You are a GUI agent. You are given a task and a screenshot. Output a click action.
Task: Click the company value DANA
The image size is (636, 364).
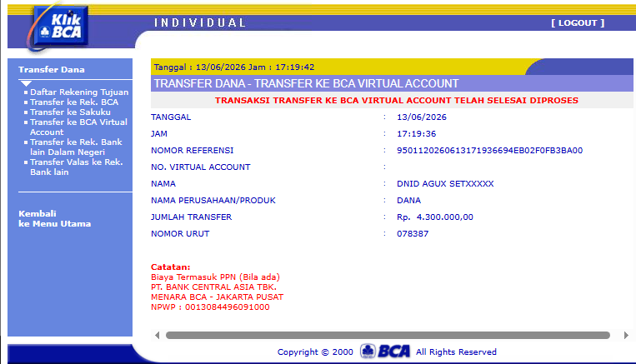point(408,200)
